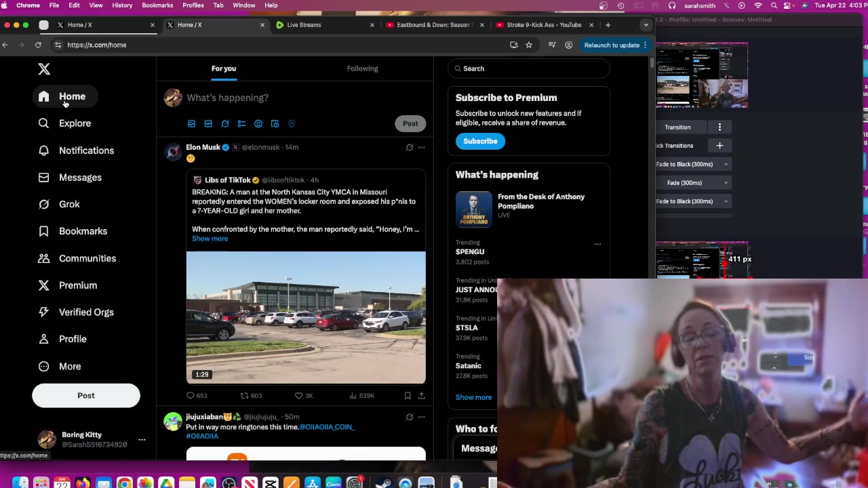Enhance the post with Grok in composer
868x488 pixels.
(225, 123)
